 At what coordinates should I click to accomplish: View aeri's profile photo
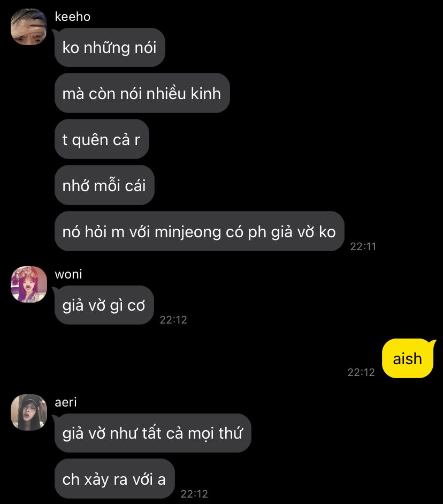click(x=28, y=412)
